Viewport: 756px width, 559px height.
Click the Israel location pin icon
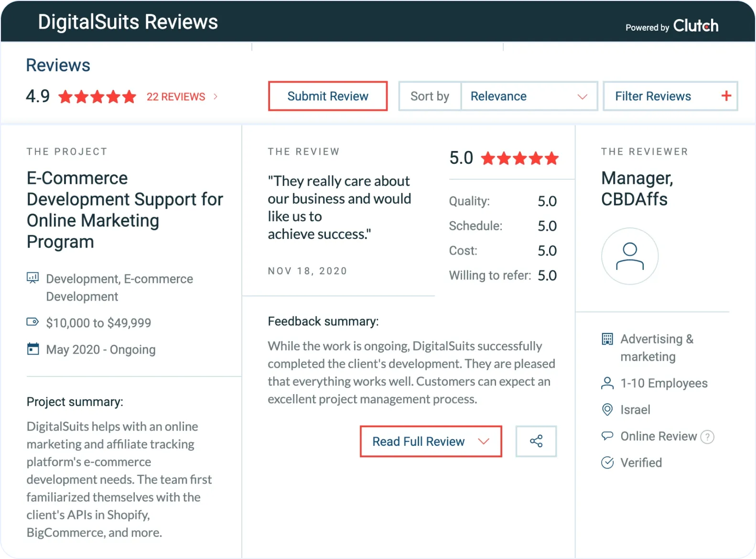tap(607, 409)
